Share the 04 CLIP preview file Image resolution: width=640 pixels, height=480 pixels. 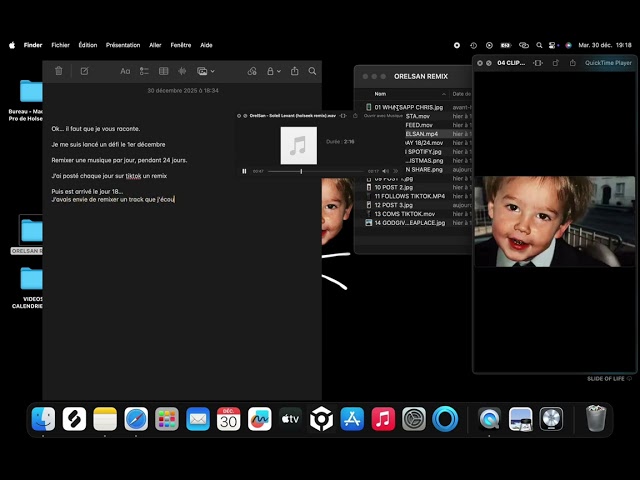point(573,63)
